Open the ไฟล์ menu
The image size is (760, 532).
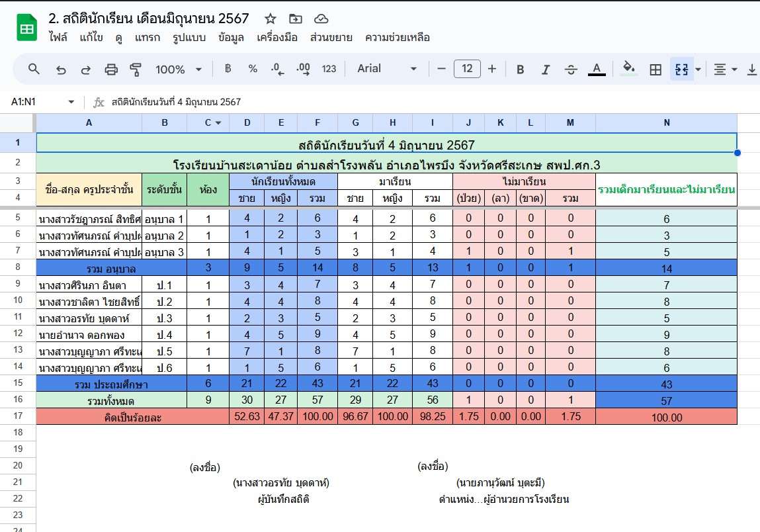[x=58, y=37]
